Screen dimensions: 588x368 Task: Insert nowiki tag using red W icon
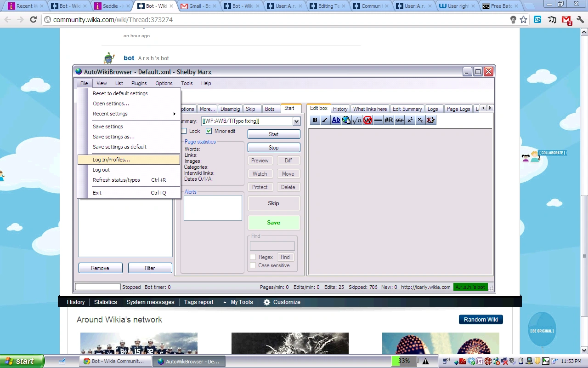coord(367,120)
